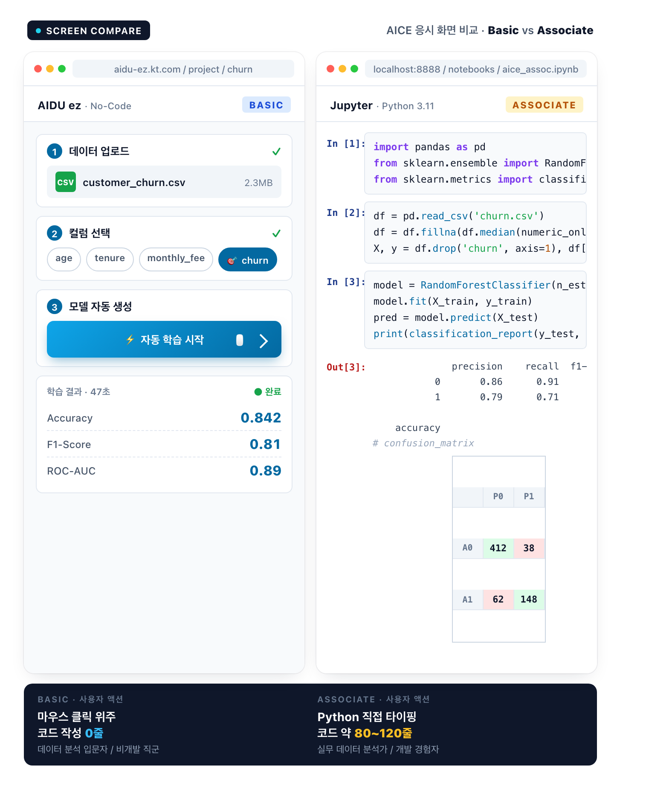Click confusion matrix cell 38
Image resolution: width=672 pixels, height=786 pixels.
[529, 548]
